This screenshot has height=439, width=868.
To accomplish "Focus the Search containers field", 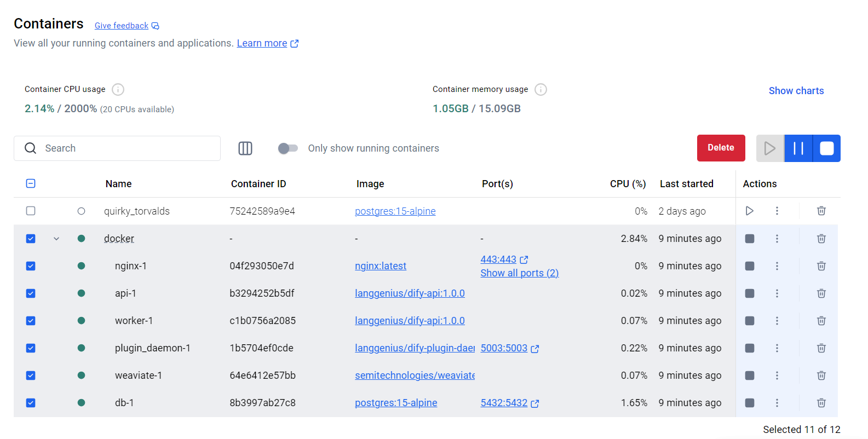I will tap(117, 148).
